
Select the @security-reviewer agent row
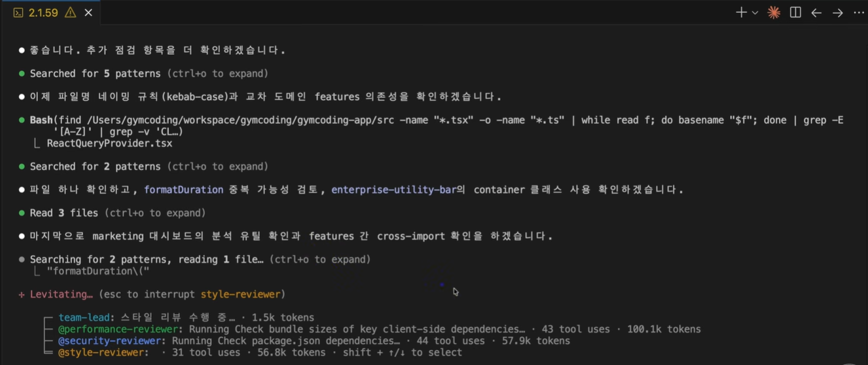click(x=314, y=341)
